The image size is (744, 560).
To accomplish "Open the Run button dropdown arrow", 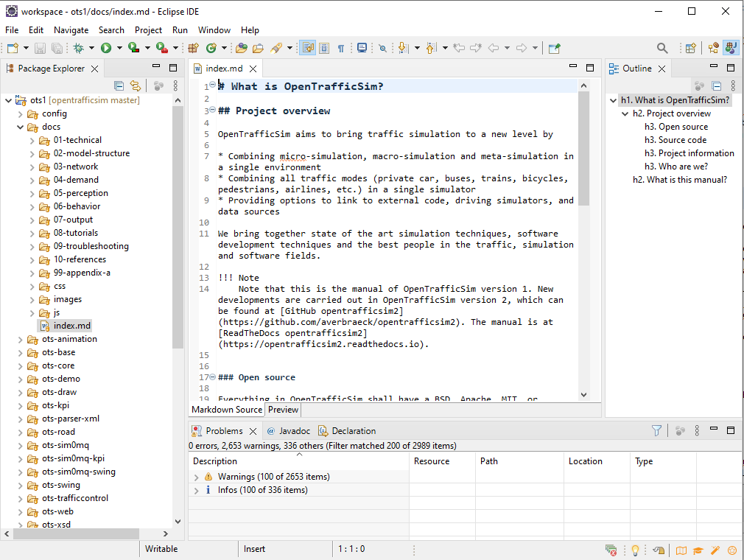I will [x=119, y=48].
